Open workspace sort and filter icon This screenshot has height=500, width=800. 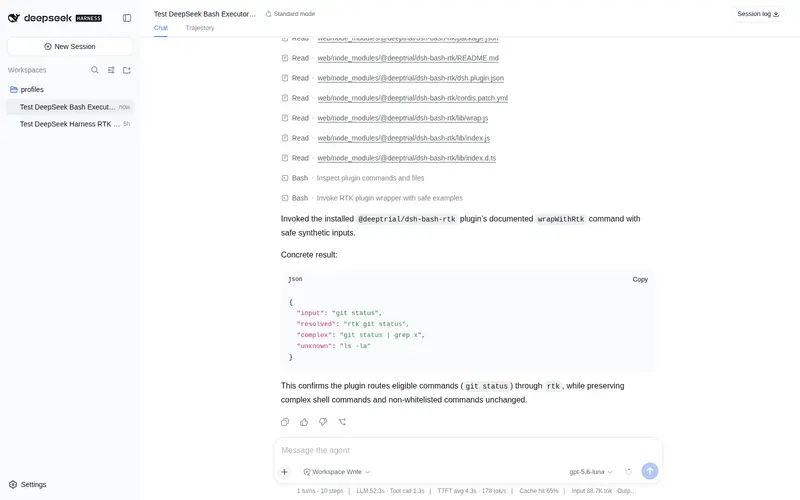[x=111, y=70]
